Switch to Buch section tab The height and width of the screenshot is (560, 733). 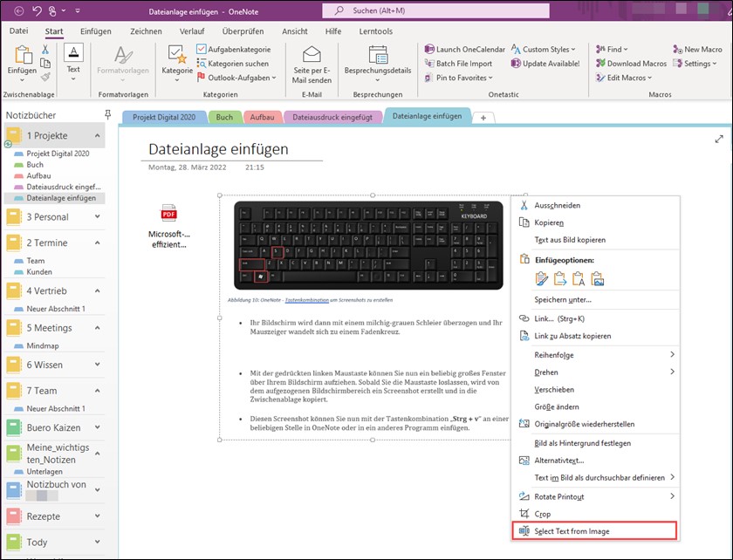coord(224,117)
